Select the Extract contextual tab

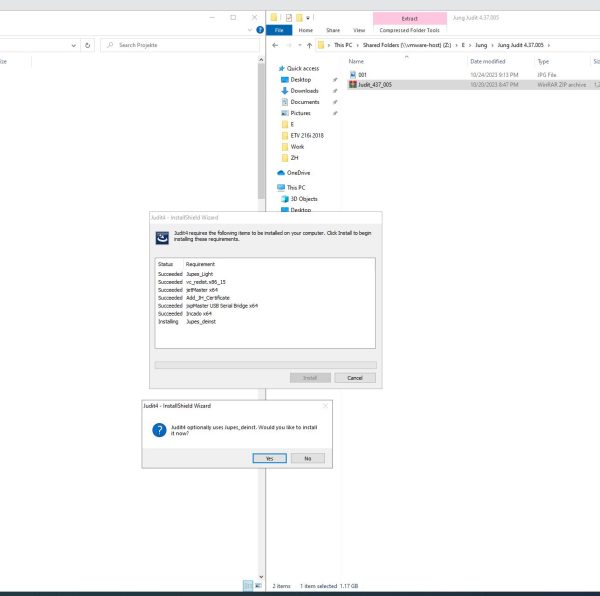[409, 18]
